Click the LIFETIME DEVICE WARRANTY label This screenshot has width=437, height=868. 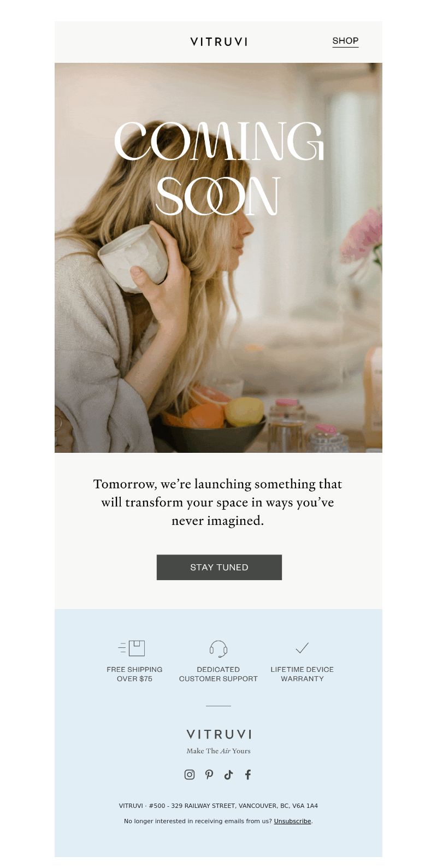click(x=302, y=674)
